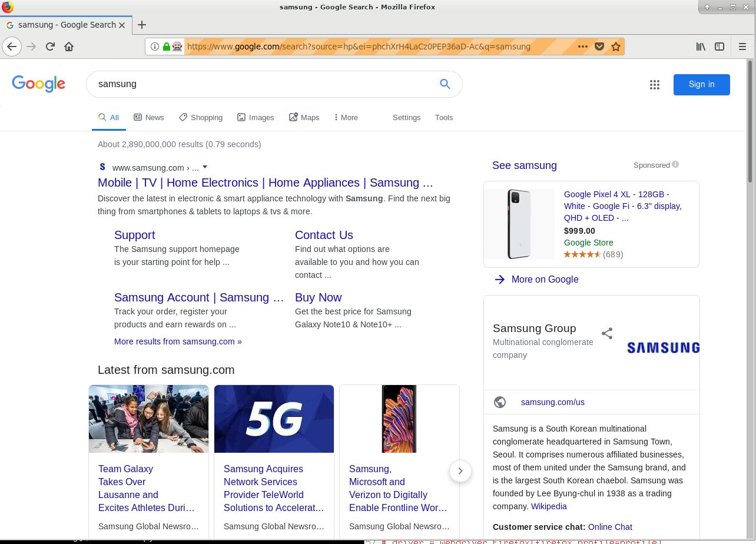Viewport: 756px width, 544px height.
Task: Open the See samsung heading link
Action: (x=524, y=165)
